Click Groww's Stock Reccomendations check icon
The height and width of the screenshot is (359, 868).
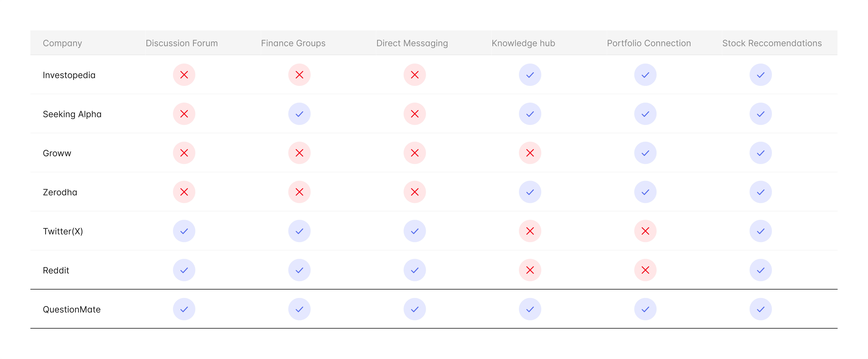[761, 153]
